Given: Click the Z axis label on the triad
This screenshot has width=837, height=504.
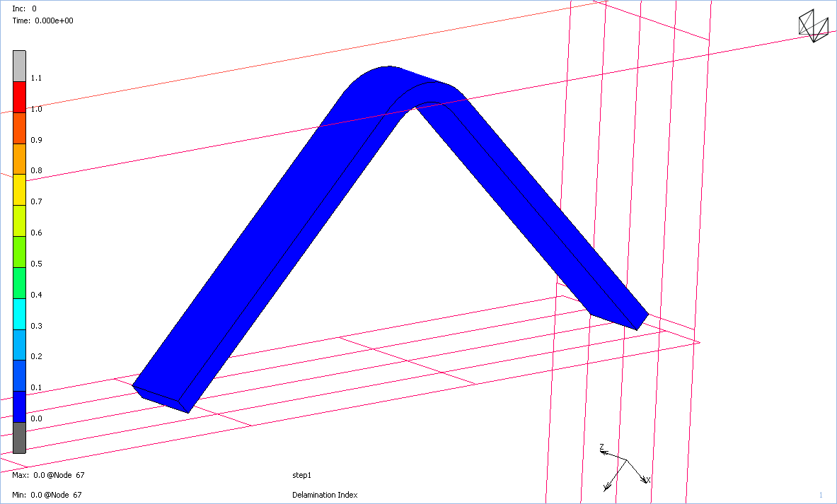Looking at the screenshot, I should click(601, 447).
